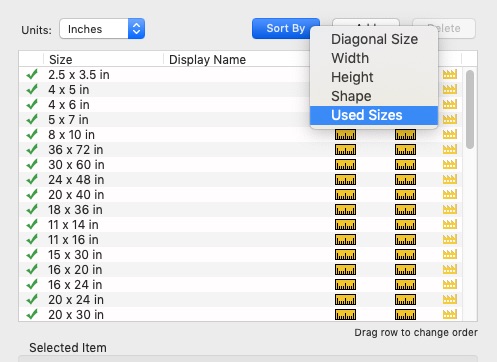Sort the list by Width

pyautogui.click(x=374, y=58)
